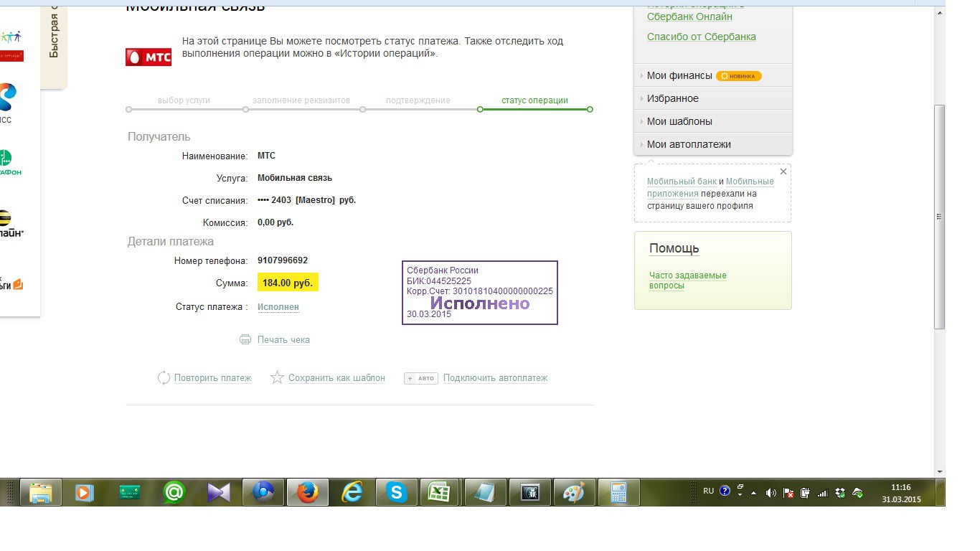The width and height of the screenshot is (980, 551).
Task: Expand the Избранное section
Action: click(713, 98)
